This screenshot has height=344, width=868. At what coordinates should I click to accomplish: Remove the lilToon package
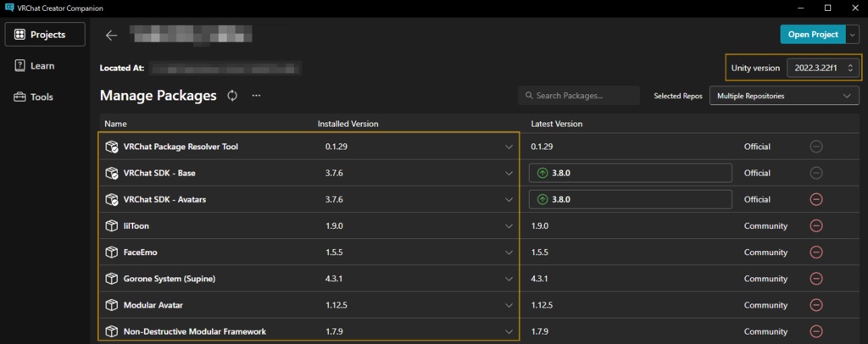816,225
